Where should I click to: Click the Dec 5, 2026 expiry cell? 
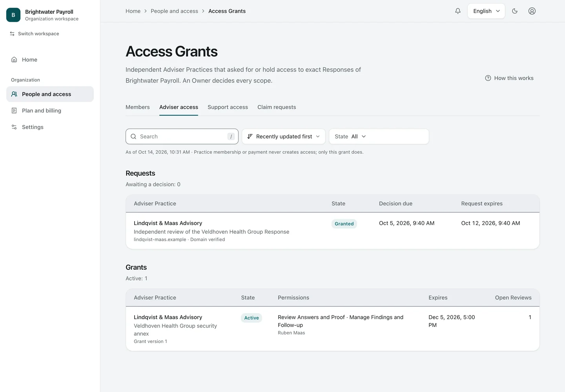(x=452, y=321)
